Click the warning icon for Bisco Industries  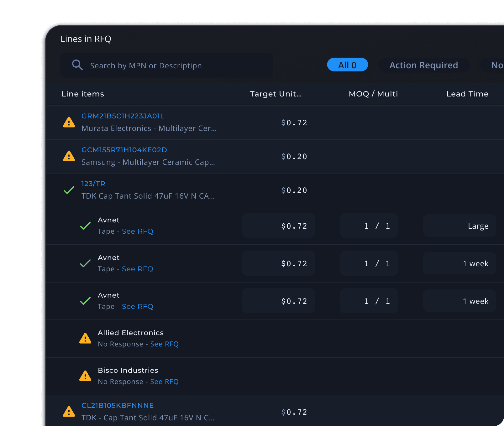click(x=85, y=376)
